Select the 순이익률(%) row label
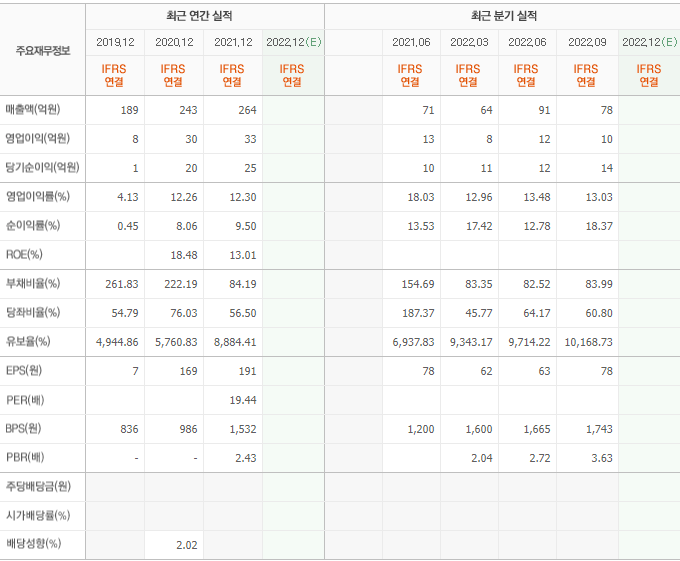Screen dimensions: 680x561 click(x=33, y=226)
